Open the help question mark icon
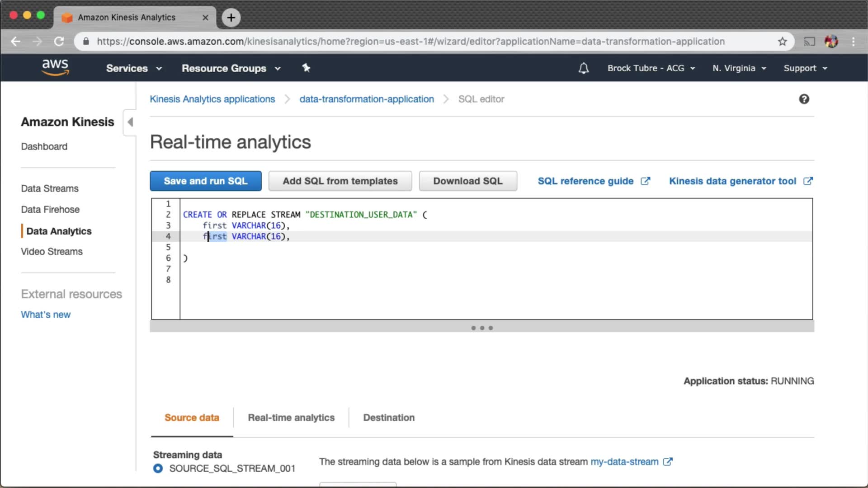This screenshot has height=488, width=868. 804,99
